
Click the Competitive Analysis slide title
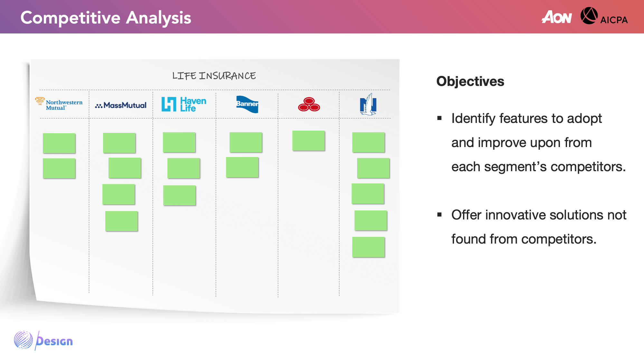pos(106,18)
